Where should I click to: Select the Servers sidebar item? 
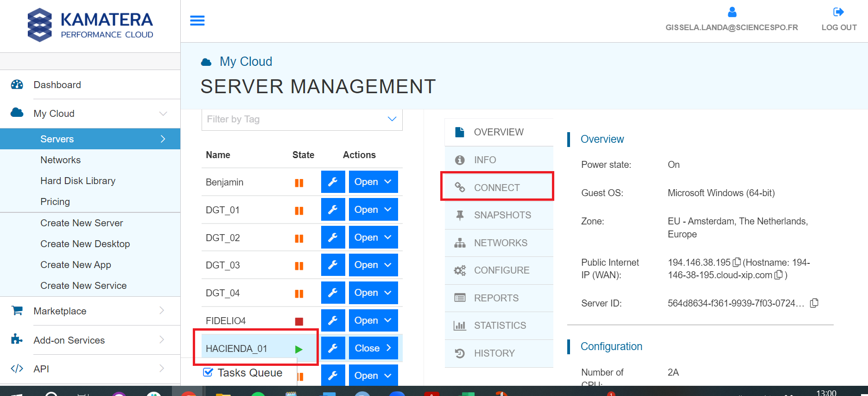[x=90, y=139]
